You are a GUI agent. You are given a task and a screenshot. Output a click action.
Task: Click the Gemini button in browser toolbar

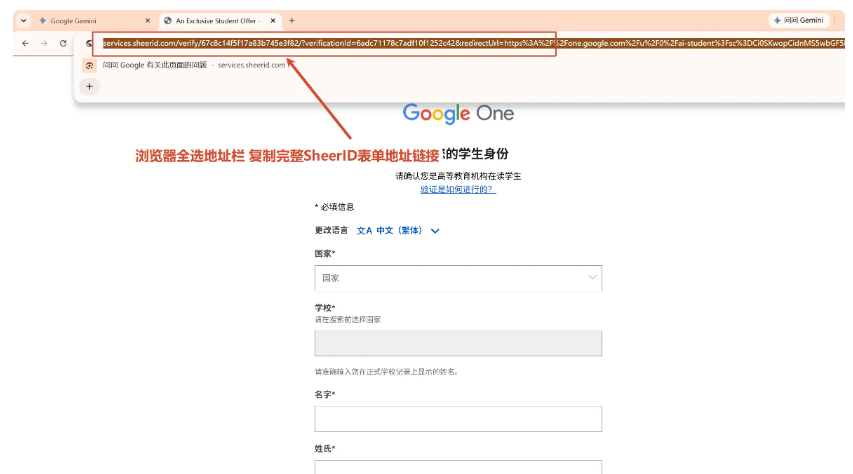pos(799,20)
